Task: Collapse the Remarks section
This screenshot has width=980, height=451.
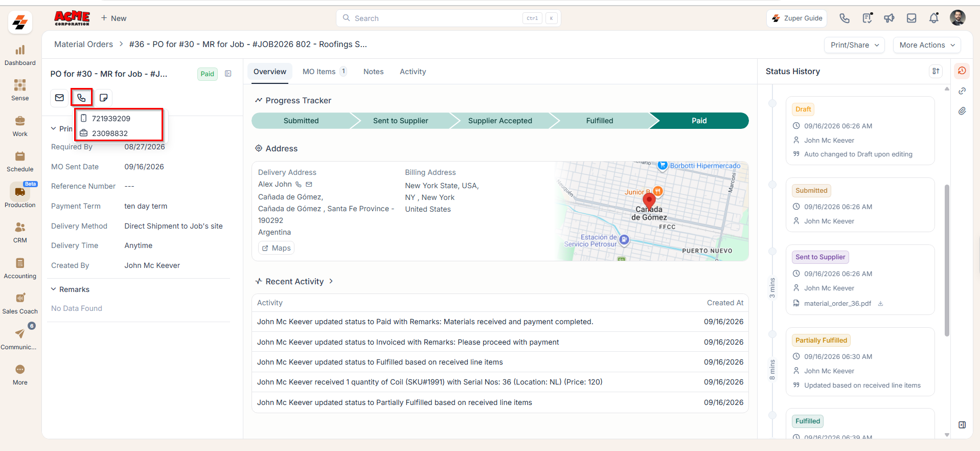Action: tap(54, 289)
